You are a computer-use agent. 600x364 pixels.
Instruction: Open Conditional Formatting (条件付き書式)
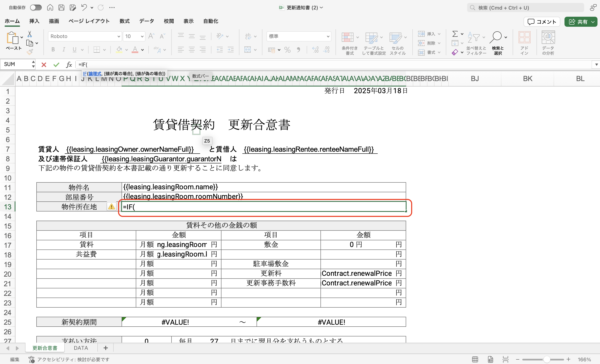click(x=350, y=43)
